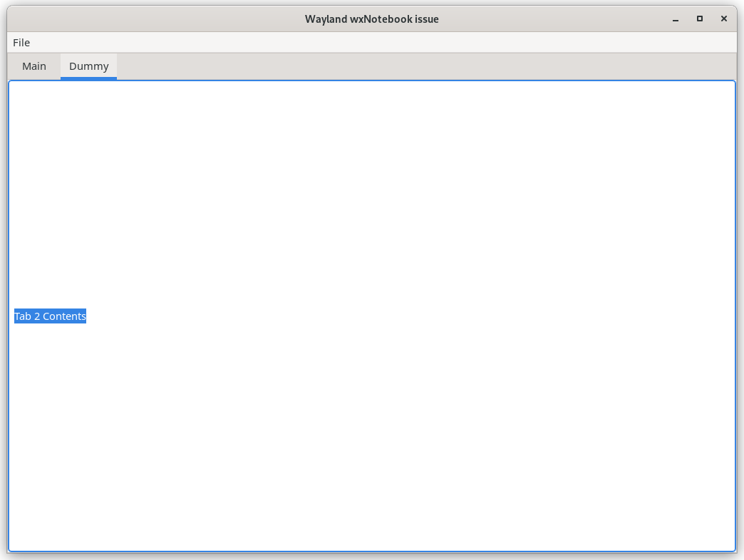Click the bottom edge of the notebook panel
The height and width of the screenshot is (560, 744).
tap(371, 549)
